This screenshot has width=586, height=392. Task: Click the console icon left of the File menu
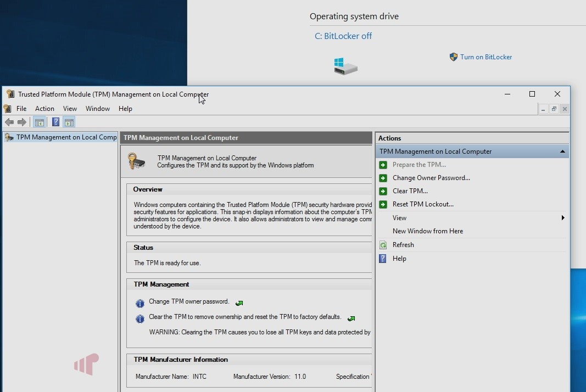pos(8,109)
